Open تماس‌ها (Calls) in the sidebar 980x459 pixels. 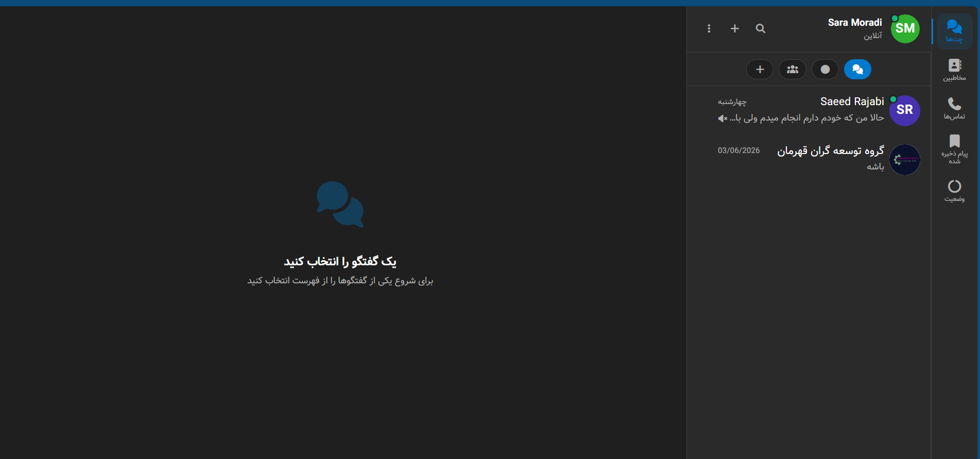954,109
